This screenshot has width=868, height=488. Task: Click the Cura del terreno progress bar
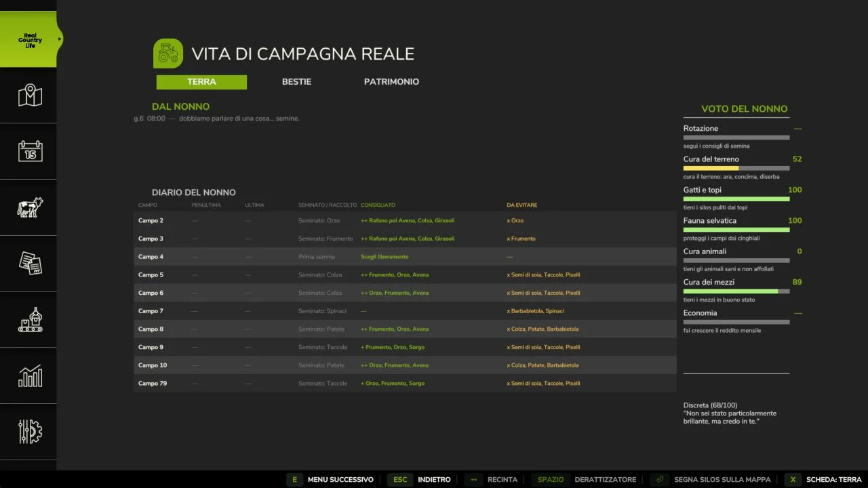pyautogui.click(x=736, y=168)
